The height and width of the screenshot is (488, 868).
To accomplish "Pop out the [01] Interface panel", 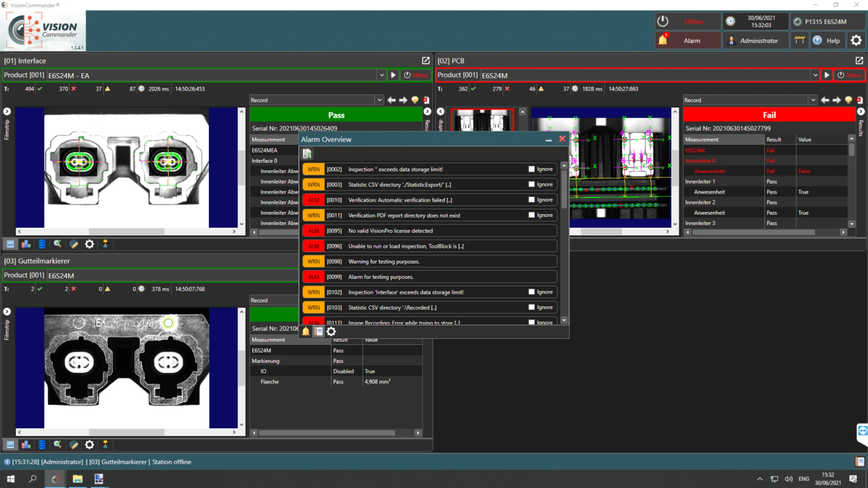I will click(425, 61).
